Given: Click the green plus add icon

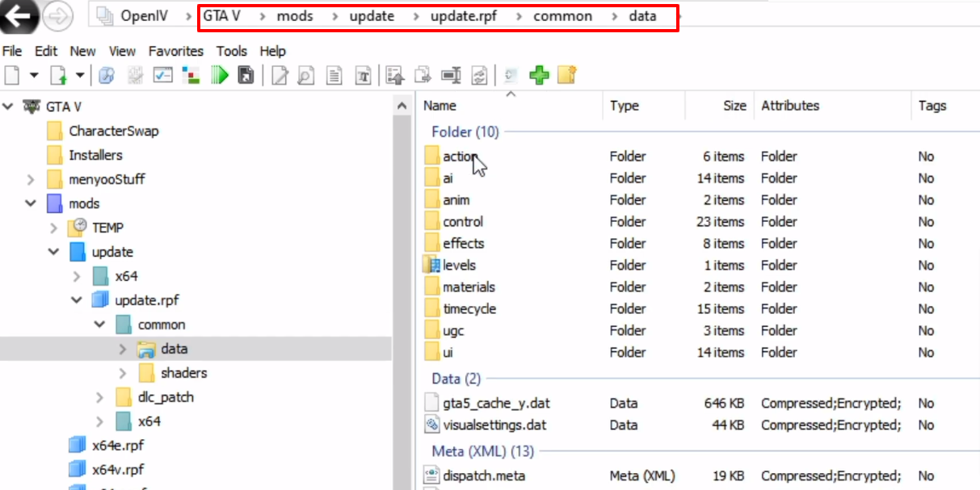Looking at the screenshot, I should click(x=539, y=75).
